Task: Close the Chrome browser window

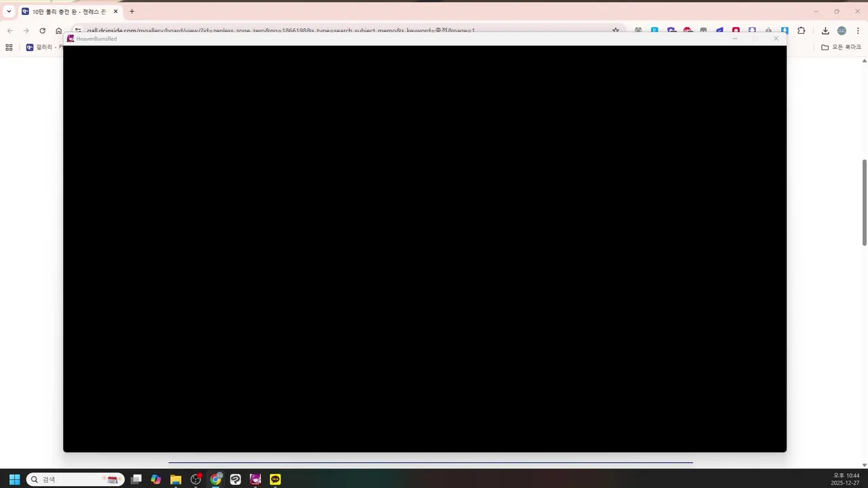Action: [858, 12]
